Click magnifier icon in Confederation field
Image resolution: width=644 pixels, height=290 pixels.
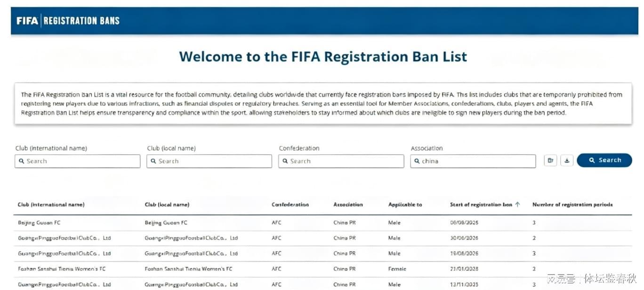point(285,161)
